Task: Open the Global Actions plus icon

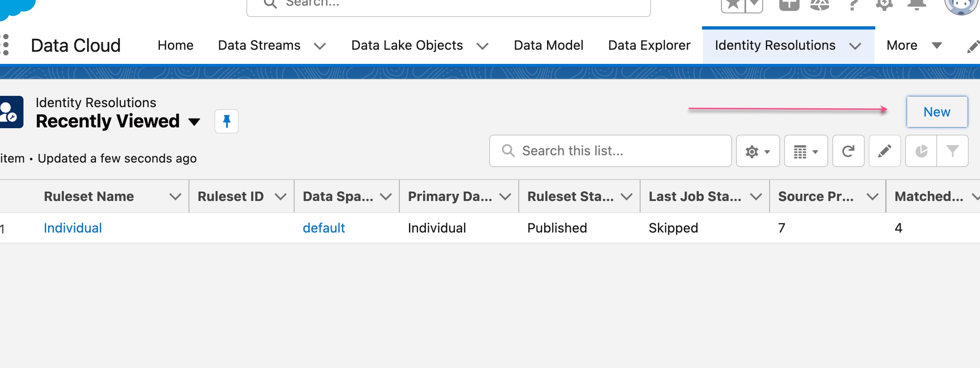Action: pos(789,5)
